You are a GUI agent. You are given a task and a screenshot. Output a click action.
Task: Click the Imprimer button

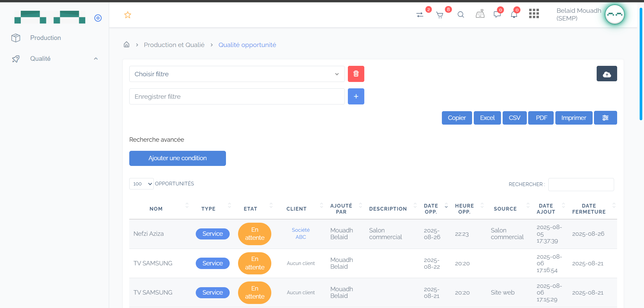coord(574,118)
